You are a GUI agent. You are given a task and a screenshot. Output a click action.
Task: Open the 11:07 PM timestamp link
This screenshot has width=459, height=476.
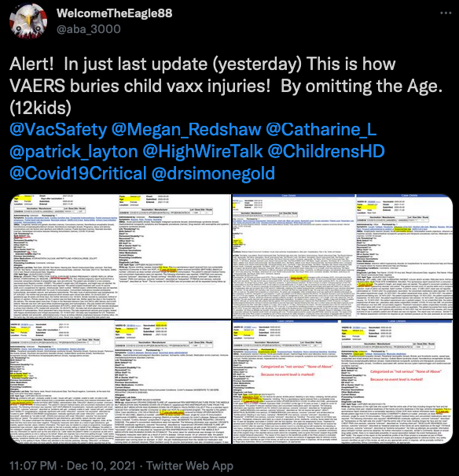click(x=33, y=465)
